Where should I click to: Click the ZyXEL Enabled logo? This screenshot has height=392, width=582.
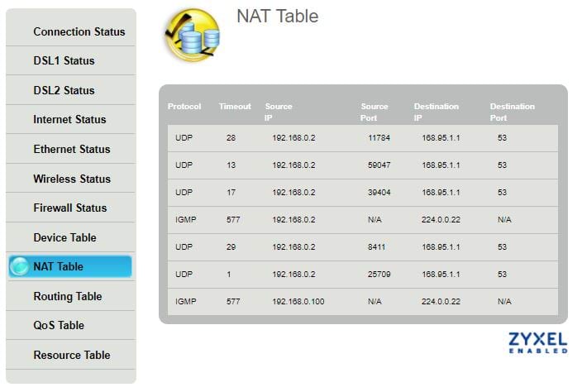point(538,343)
